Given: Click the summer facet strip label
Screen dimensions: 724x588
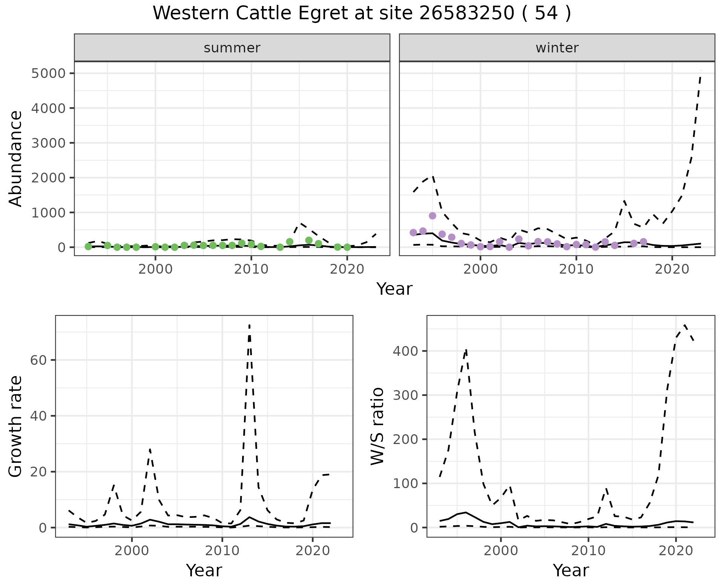Looking at the screenshot, I should [232, 48].
